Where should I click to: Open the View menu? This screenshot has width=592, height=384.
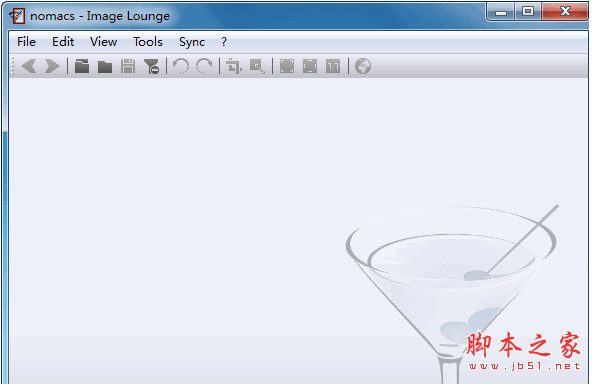point(103,42)
